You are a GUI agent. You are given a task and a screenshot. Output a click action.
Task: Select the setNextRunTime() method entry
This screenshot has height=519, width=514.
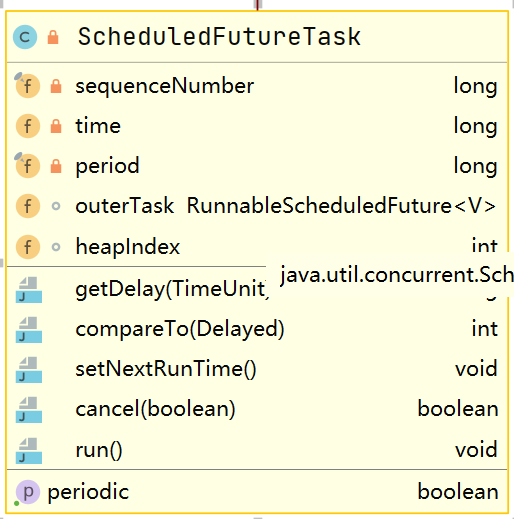pyautogui.click(x=257, y=369)
